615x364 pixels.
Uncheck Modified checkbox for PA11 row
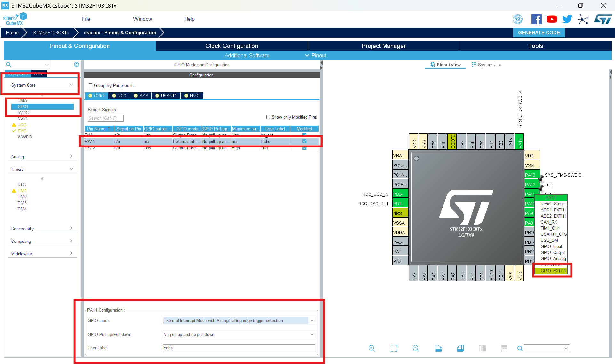click(304, 141)
